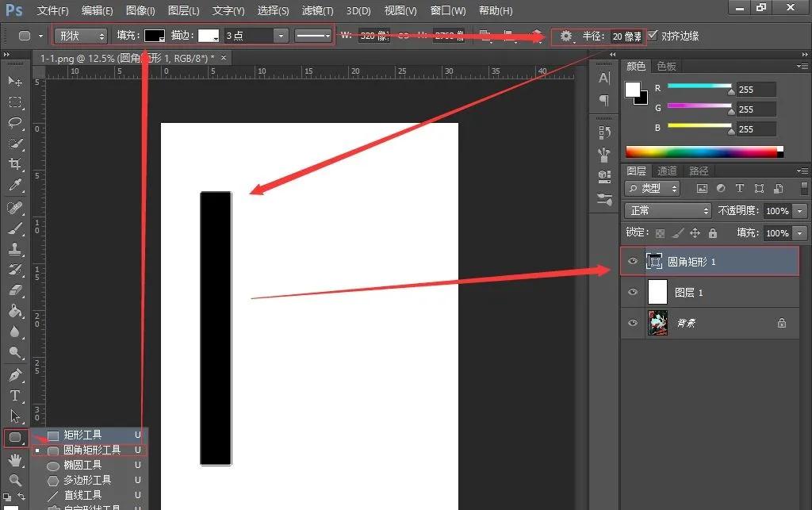The image size is (812, 510).
Task: Hide the 圆角矩形 1 layer
Action: coord(632,261)
